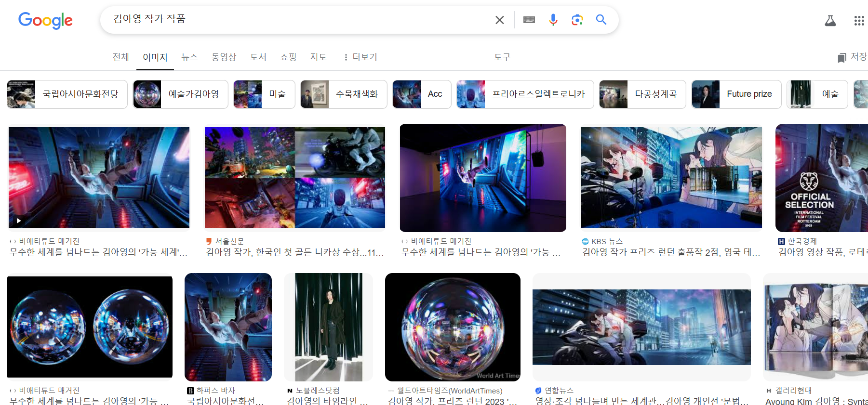
Task: Click 갤러리현대 source label
Action: [793, 391]
